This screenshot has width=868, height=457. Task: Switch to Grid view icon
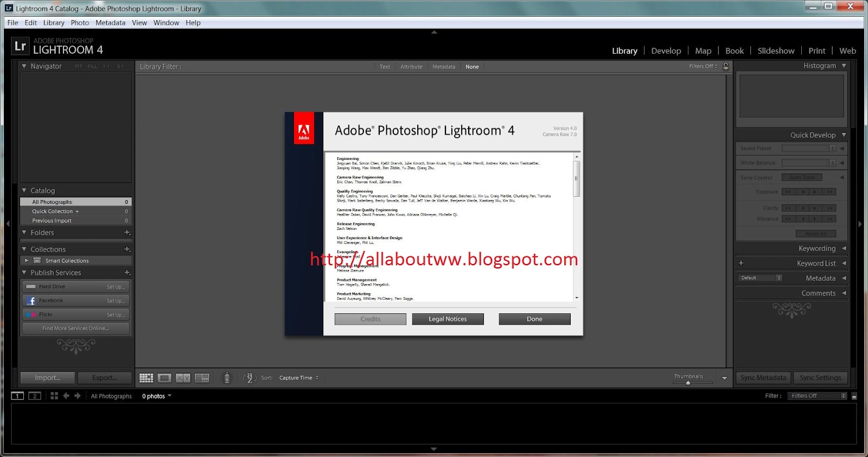(x=146, y=378)
